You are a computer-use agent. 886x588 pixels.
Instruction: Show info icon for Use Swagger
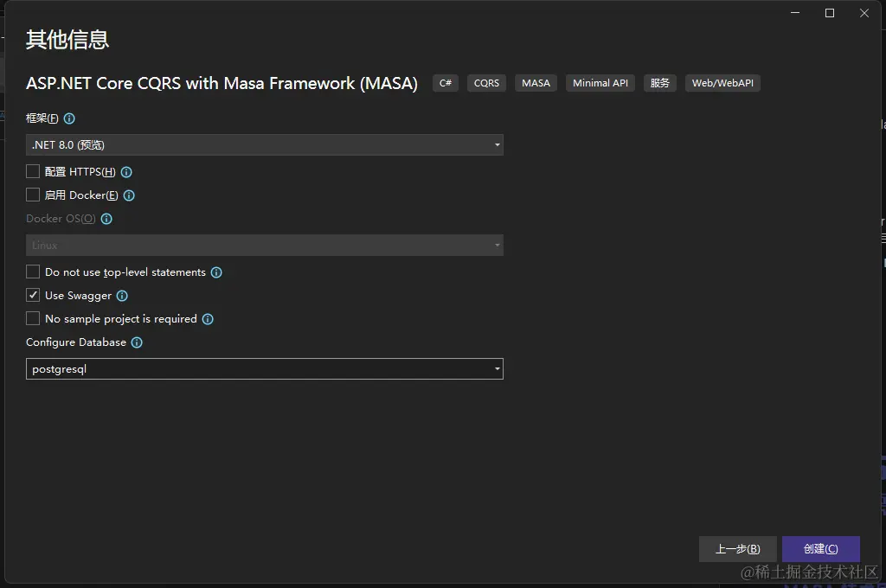coord(122,296)
